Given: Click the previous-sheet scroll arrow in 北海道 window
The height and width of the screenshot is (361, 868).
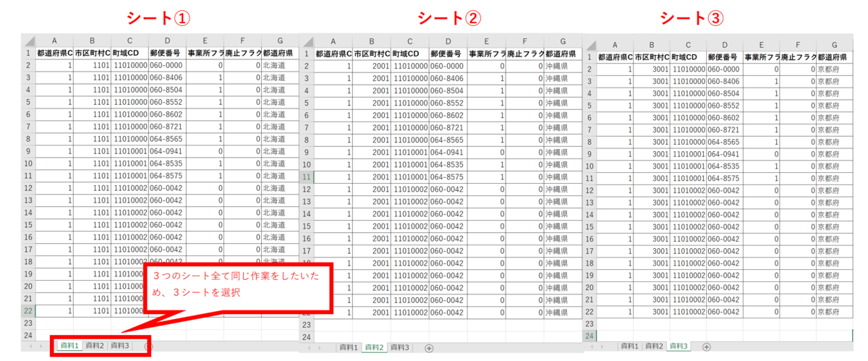Looking at the screenshot, I should pyautogui.click(x=30, y=347).
